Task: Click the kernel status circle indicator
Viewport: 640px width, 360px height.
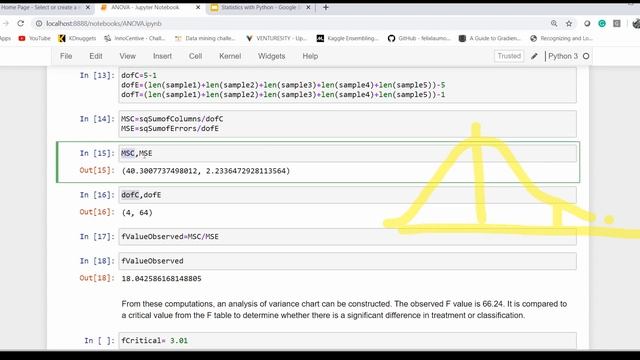Action: click(x=586, y=56)
